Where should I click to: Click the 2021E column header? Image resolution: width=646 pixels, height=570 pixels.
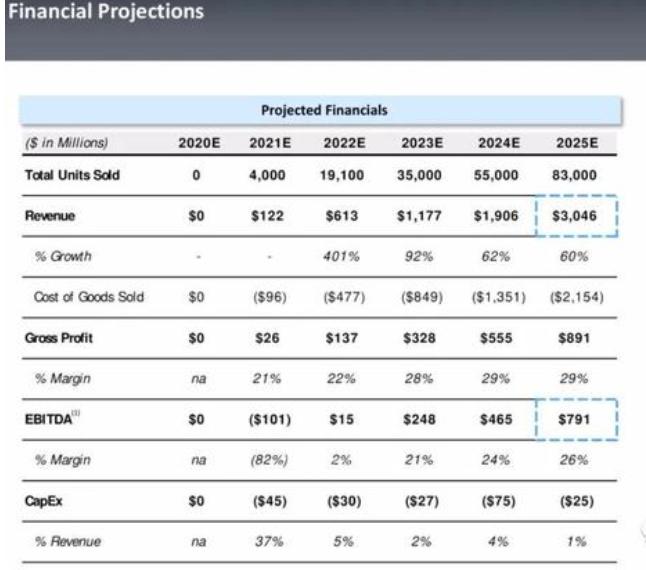tap(268, 143)
